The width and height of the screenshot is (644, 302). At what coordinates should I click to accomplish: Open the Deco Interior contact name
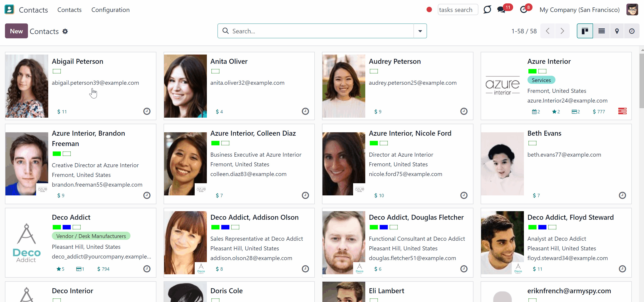73,291
